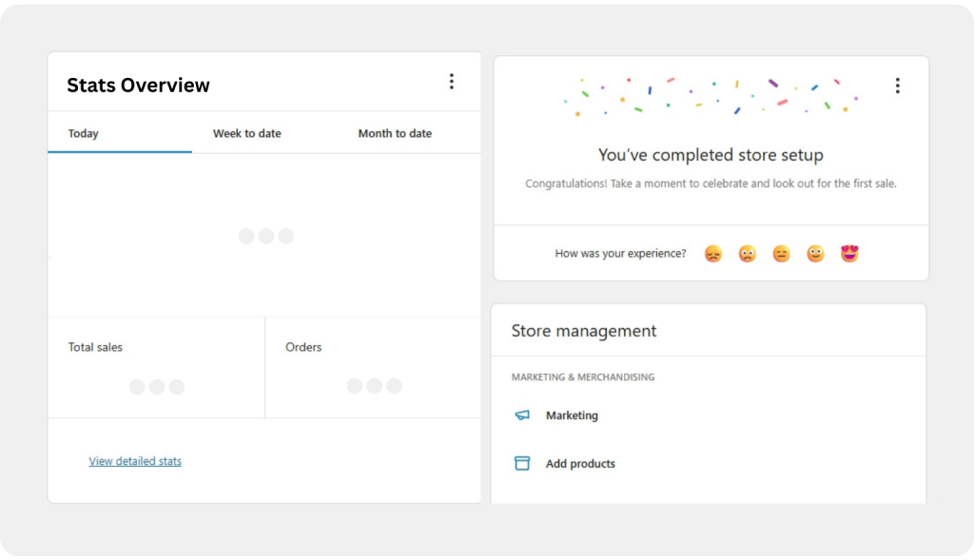Screen dimensions: 974x560
Task: Click the very disappointed closed-eyes emoji
Action: point(713,254)
